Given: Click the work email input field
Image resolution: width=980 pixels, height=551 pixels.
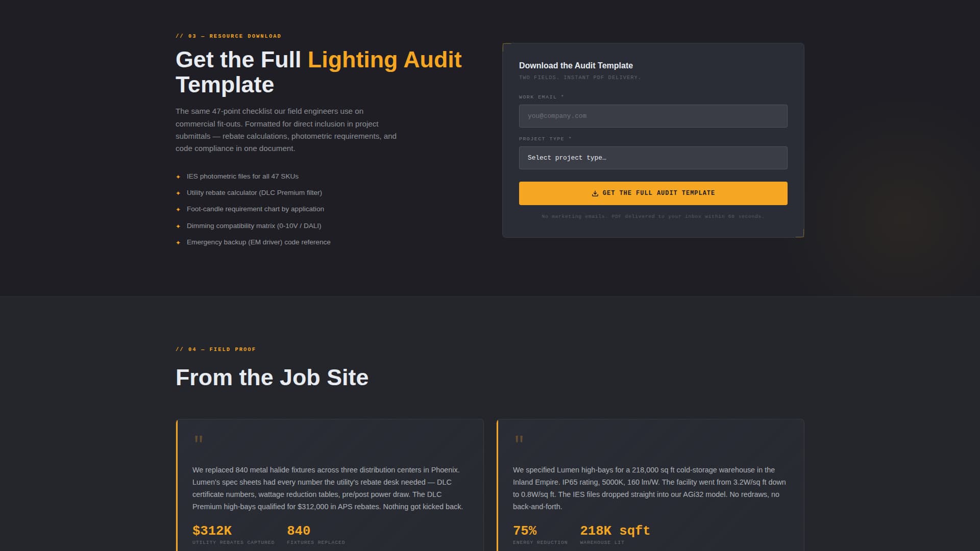Looking at the screenshot, I should [x=653, y=116].
